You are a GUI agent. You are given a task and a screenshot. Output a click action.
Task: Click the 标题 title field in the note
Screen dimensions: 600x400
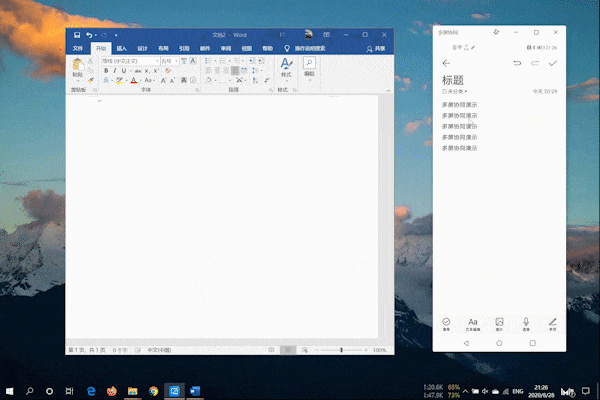pos(454,79)
